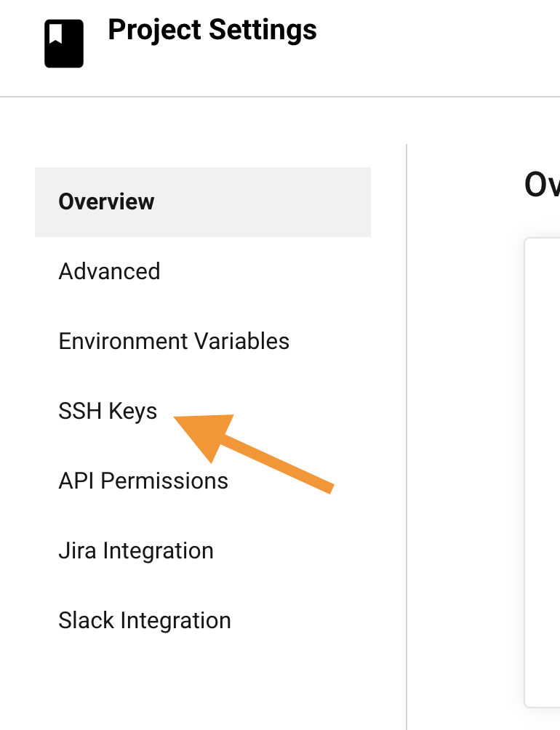
Task: Click the partially visible Overview heading
Action: click(542, 185)
